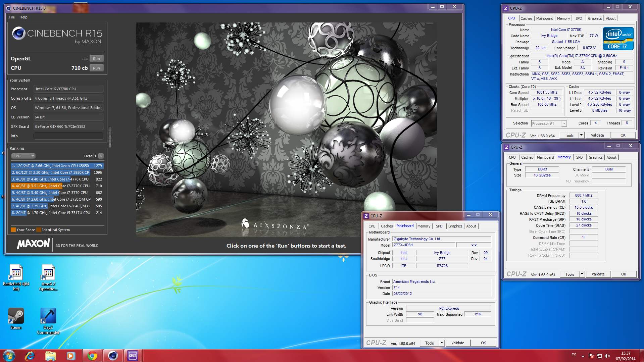Click the Intel Core i7 inside badge
This screenshot has height=362, width=644.
coord(618,39)
